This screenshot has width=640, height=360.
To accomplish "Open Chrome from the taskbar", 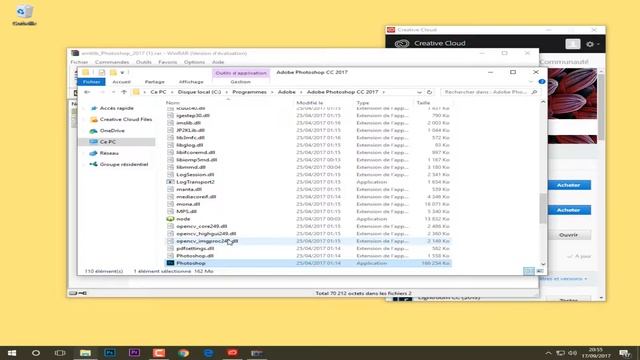I will click(183, 353).
